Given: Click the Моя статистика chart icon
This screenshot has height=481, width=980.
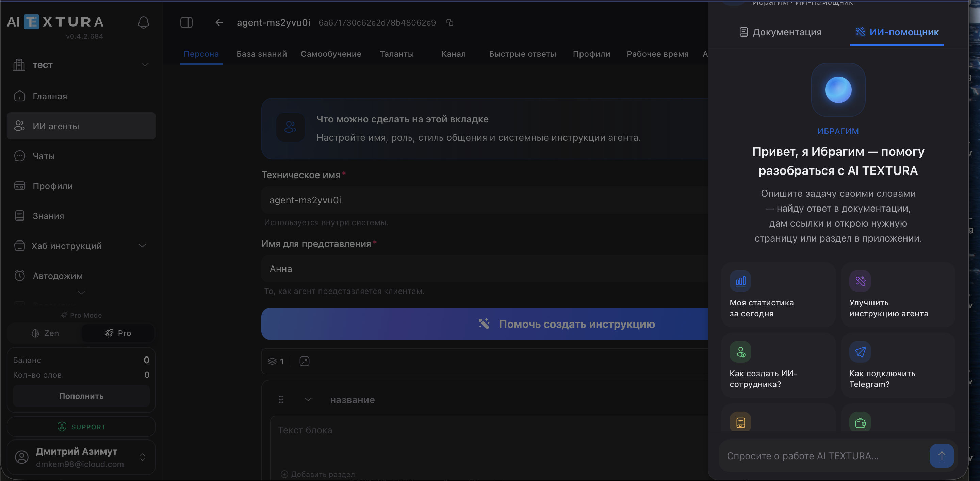Looking at the screenshot, I should coord(740,281).
